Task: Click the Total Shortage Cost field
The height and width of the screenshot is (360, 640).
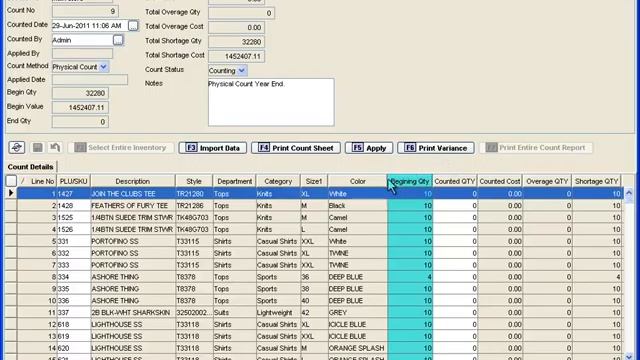Action: coord(236,56)
